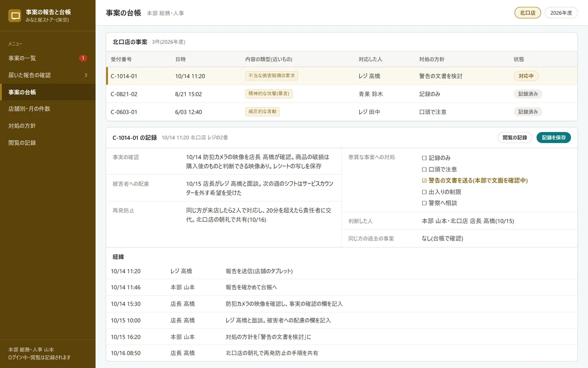The width and height of the screenshot is (588, 368).
Task: Click the 状態 column header
Action: [519, 59]
